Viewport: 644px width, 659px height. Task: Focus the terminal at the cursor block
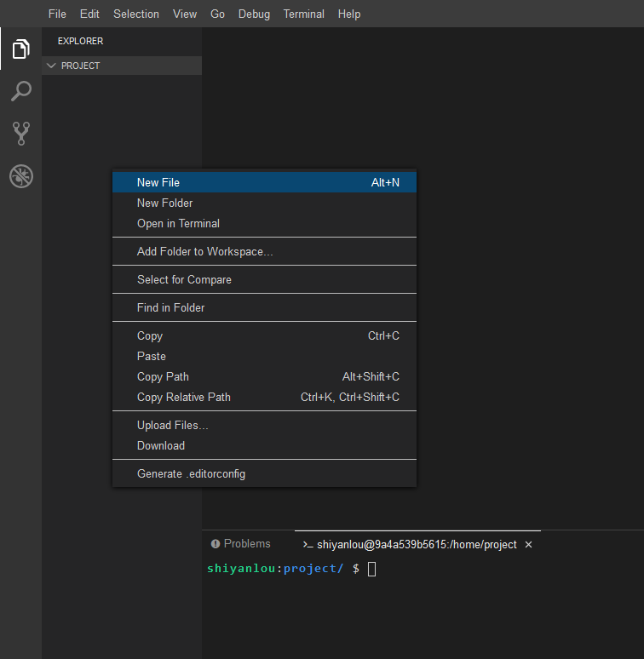pos(372,569)
